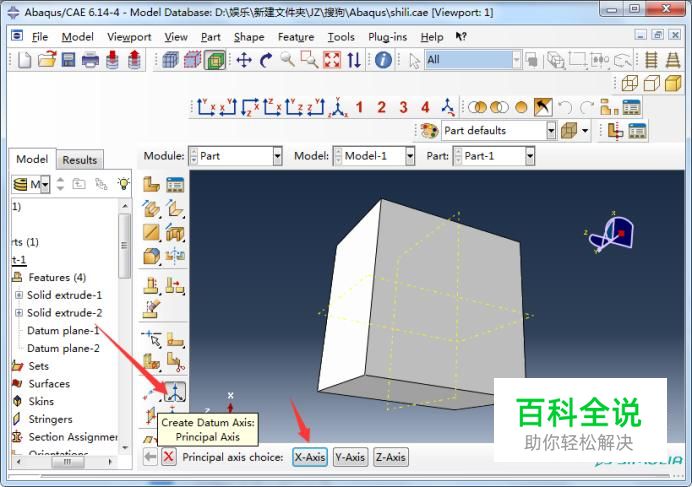
Task: Switch to the Results tab
Action: coord(79,160)
